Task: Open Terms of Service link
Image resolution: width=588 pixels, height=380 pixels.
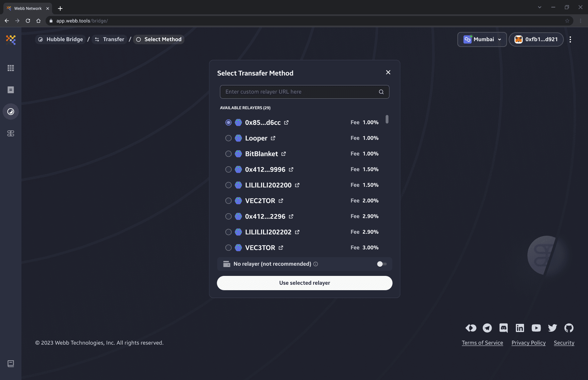Action: pyautogui.click(x=483, y=343)
